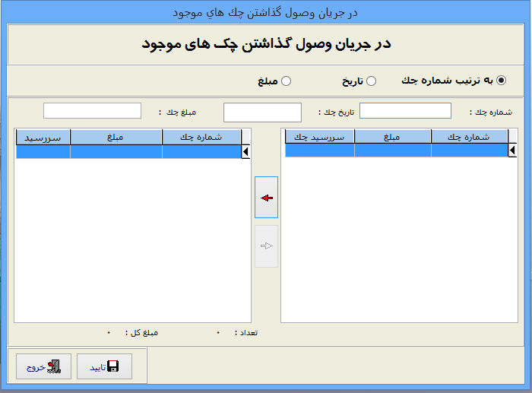Screen dimensions: 532x393
Task: Click 'شماره چك' column header in right grid
Action: tap(469, 137)
